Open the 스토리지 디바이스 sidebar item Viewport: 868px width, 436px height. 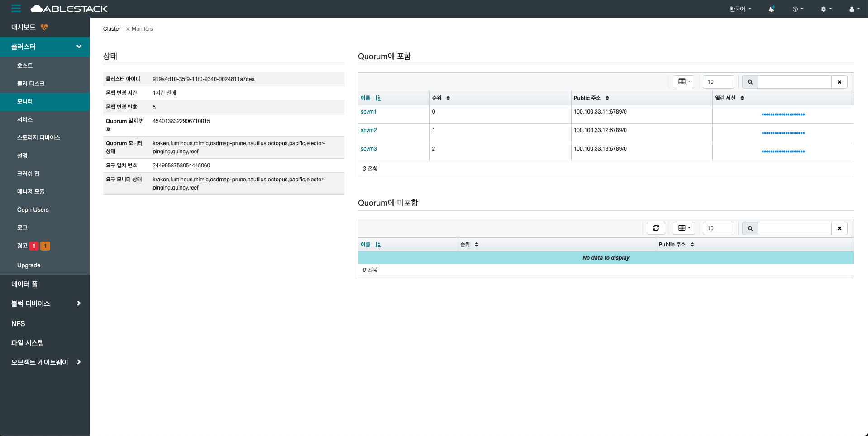pyautogui.click(x=38, y=137)
